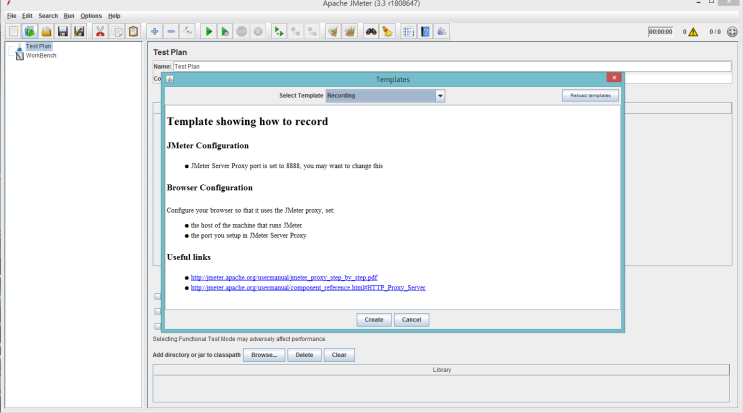Paste using the clipboard icon
Image resolution: width=743 pixels, height=413 pixels.
[x=133, y=32]
